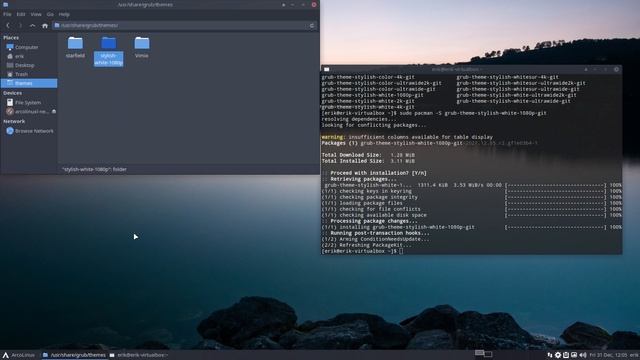
Task: Open erik home in Places sidebar
Action: (x=29, y=56)
